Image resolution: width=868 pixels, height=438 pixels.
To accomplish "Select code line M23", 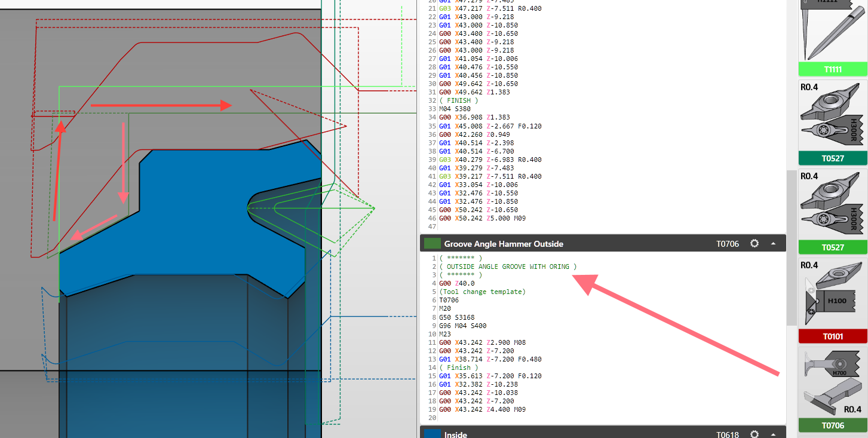I will [x=444, y=334].
